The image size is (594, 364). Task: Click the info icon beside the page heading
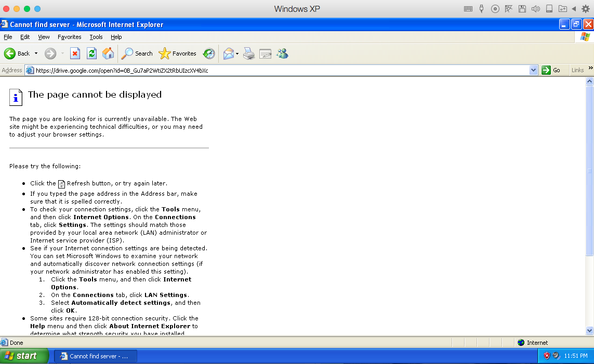(x=16, y=97)
